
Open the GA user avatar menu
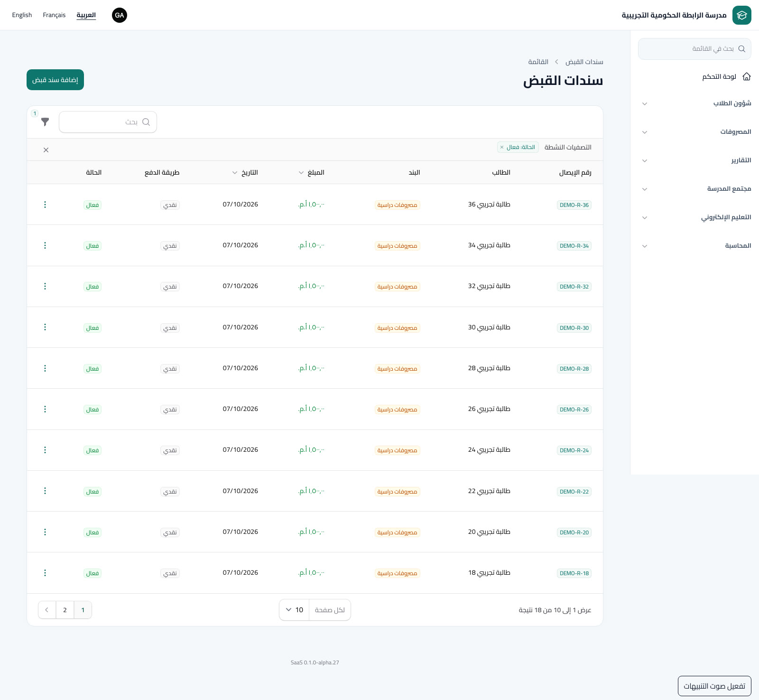(120, 15)
